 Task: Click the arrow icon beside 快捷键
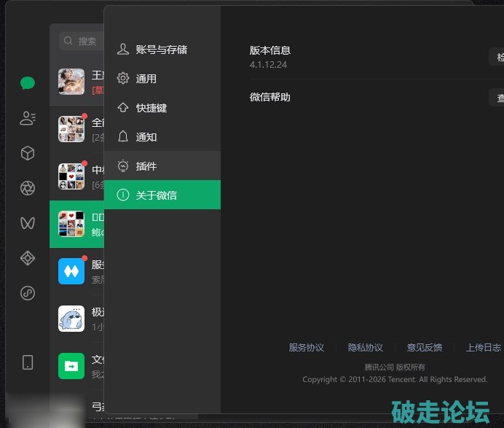[123, 107]
